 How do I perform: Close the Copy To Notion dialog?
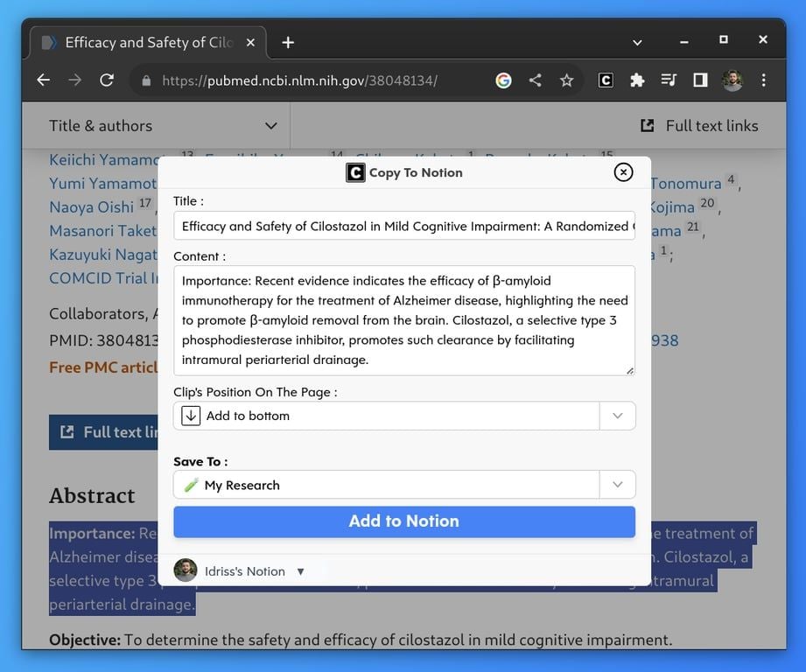click(x=623, y=172)
